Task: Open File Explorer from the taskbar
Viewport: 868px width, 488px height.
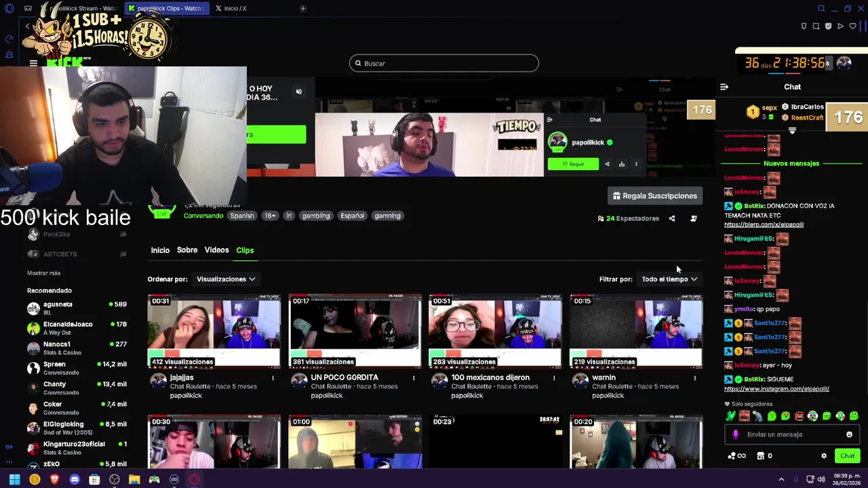Action: (x=134, y=479)
